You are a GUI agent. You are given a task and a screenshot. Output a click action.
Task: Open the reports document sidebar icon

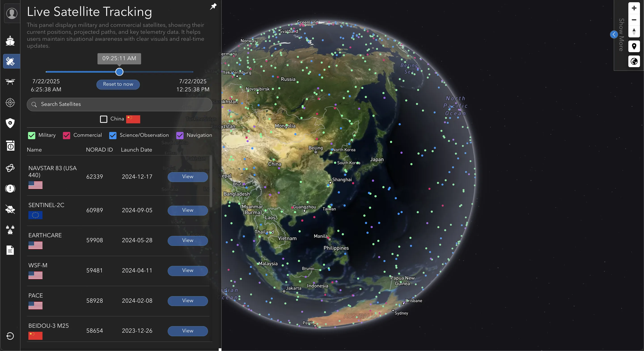[x=10, y=250]
